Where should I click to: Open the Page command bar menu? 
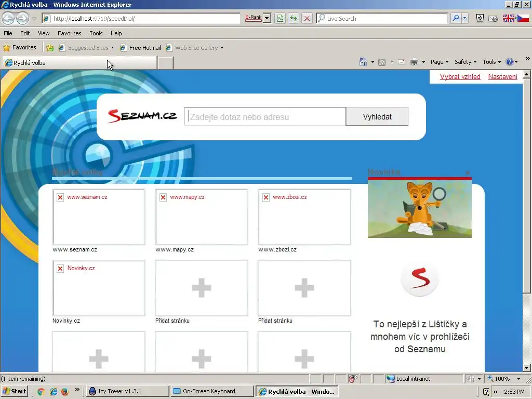pos(440,62)
